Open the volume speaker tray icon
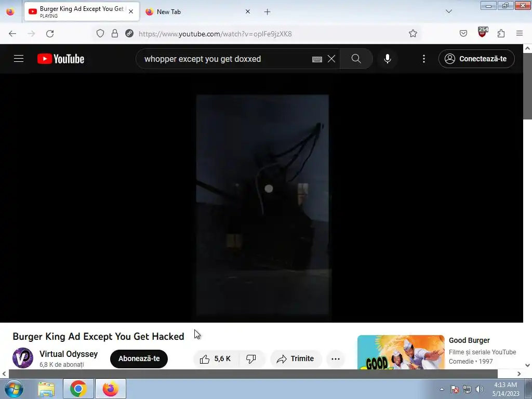532x399 pixels. (x=480, y=389)
